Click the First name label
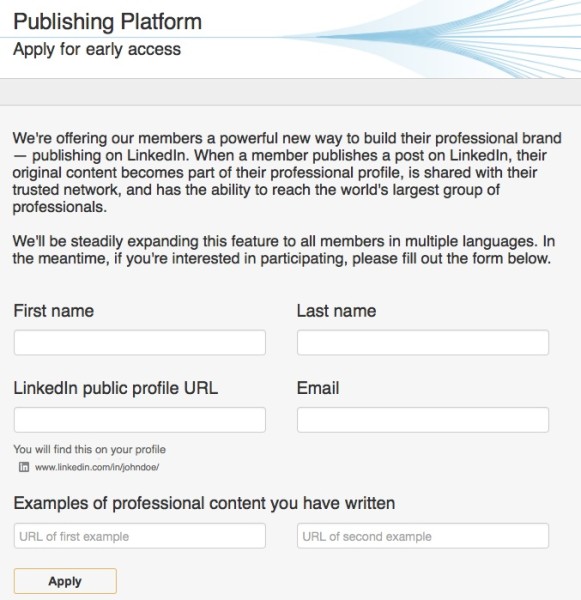 [54, 311]
